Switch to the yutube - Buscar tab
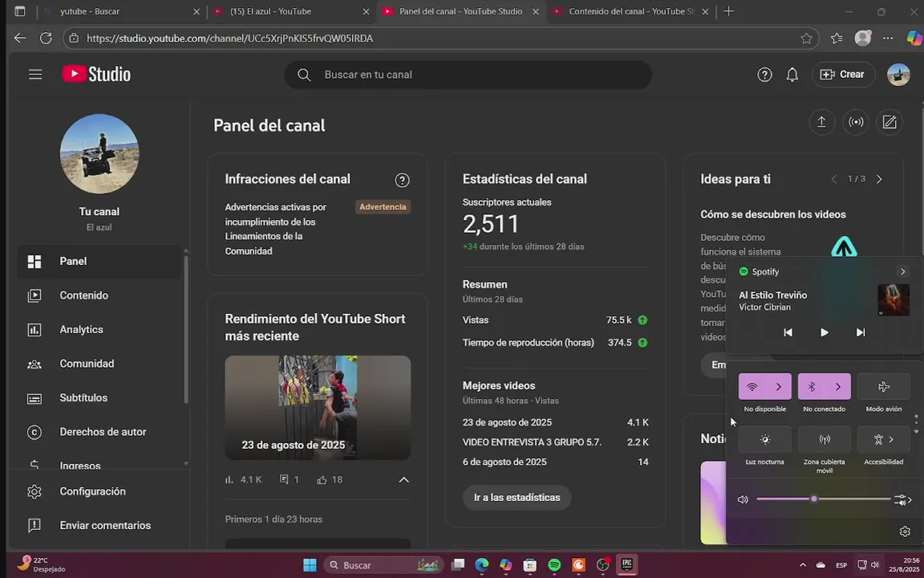Screen dimensions: 924x578 [x=122, y=11]
